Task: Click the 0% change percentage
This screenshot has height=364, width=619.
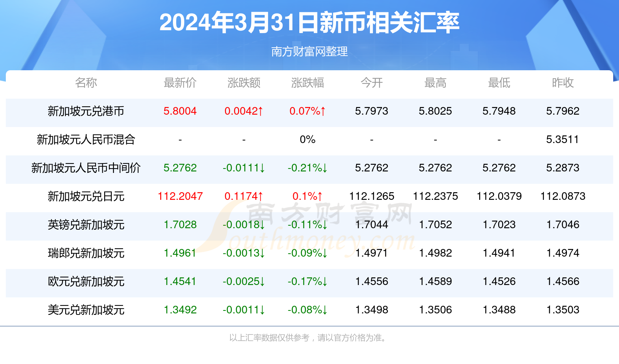Action: [307, 139]
